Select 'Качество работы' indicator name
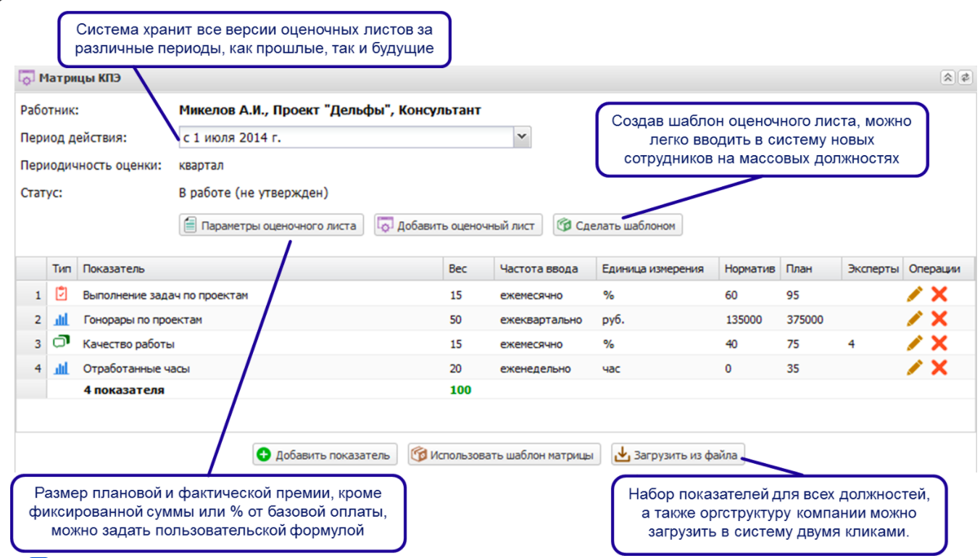 128,344
